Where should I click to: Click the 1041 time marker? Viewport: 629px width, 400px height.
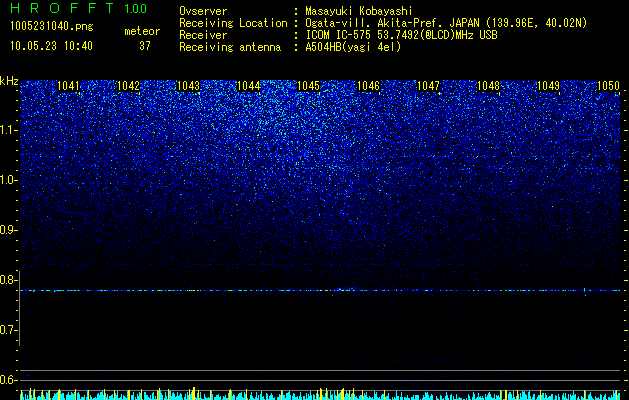click(x=69, y=86)
